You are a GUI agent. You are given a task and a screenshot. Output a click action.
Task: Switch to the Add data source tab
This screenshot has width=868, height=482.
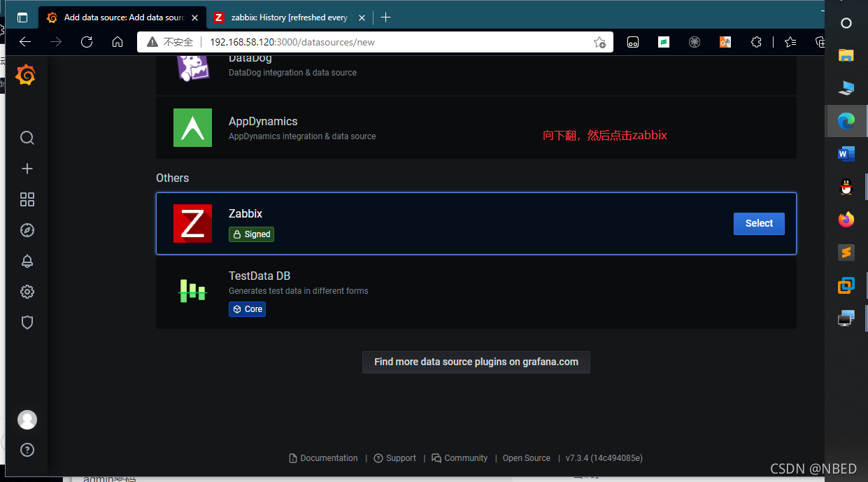pyautogui.click(x=123, y=17)
